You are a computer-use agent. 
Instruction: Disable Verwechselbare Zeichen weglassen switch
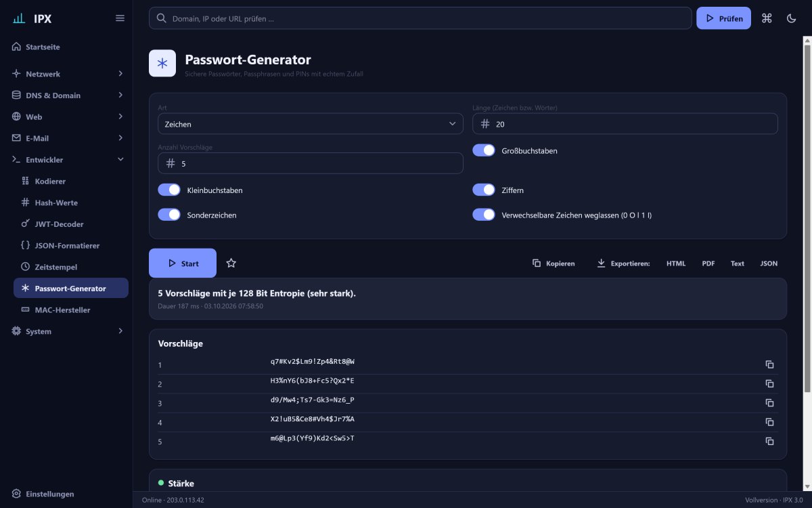pyautogui.click(x=484, y=214)
